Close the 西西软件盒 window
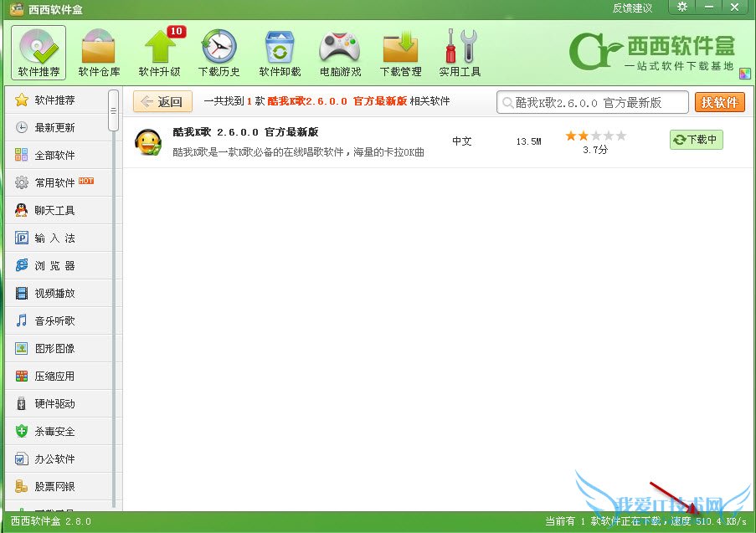 735,8
